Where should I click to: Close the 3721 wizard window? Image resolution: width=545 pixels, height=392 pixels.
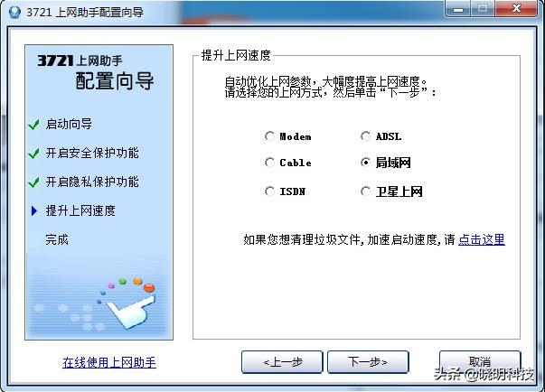[516, 9]
